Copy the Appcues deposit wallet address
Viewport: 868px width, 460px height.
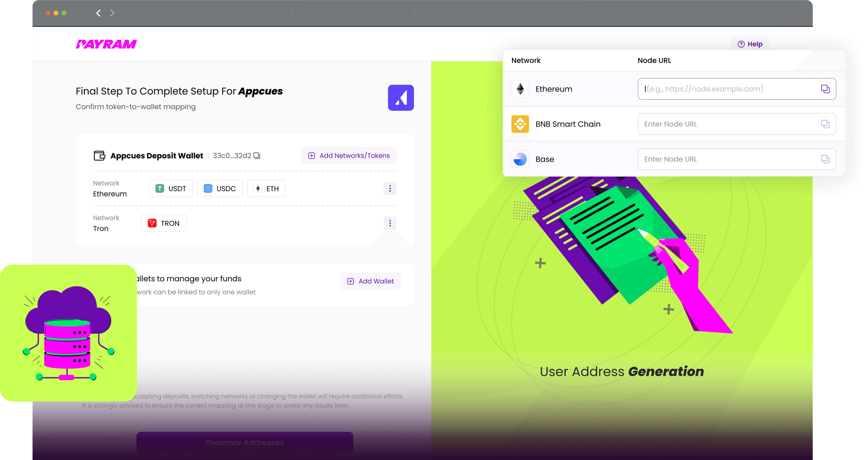click(x=256, y=155)
